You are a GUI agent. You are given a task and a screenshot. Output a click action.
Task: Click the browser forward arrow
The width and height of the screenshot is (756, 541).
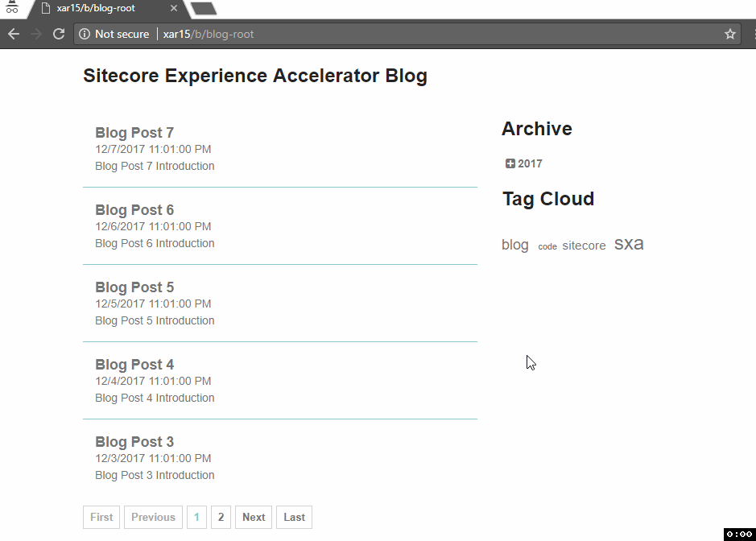click(x=36, y=34)
